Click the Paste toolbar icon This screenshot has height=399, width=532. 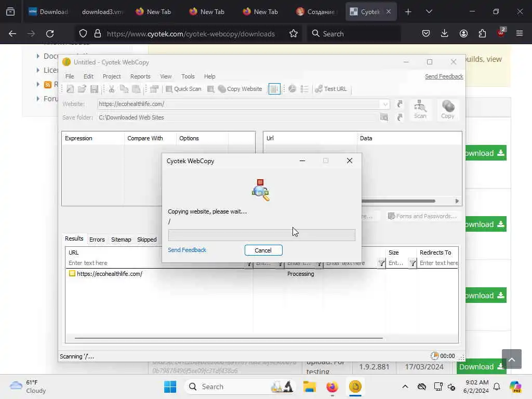pyautogui.click(x=136, y=89)
